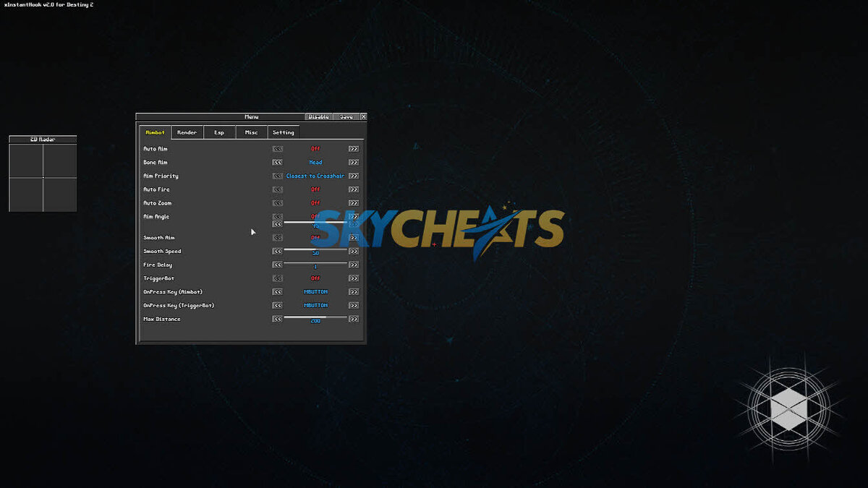Click right arrow on OnPress Key (TriggerBot) row
Image resolution: width=868 pixels, height=488 pixels.
[354, 306]
